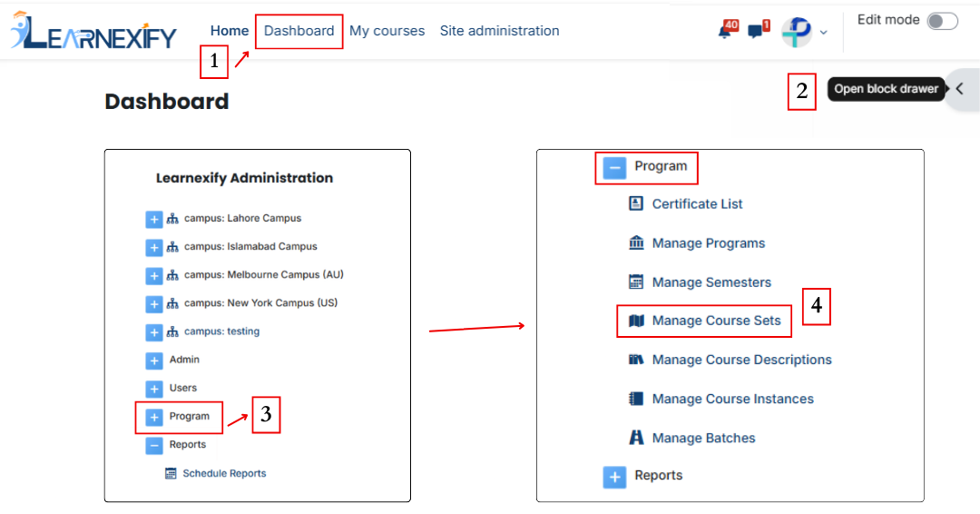Go to the Home menu
Viewport: 980px width, 514px height.
pyautogui.click(x=230, y=31)
